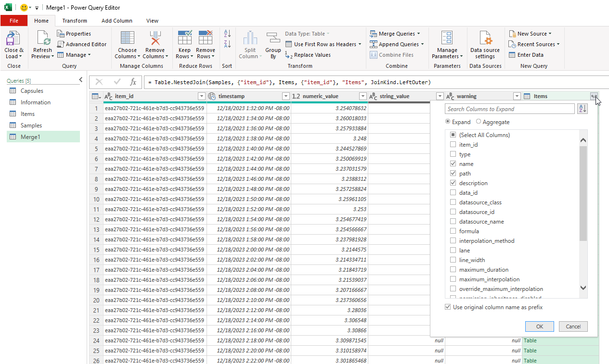
Task: Switch to the Transform ribbon tab
Action: point(75,21)
